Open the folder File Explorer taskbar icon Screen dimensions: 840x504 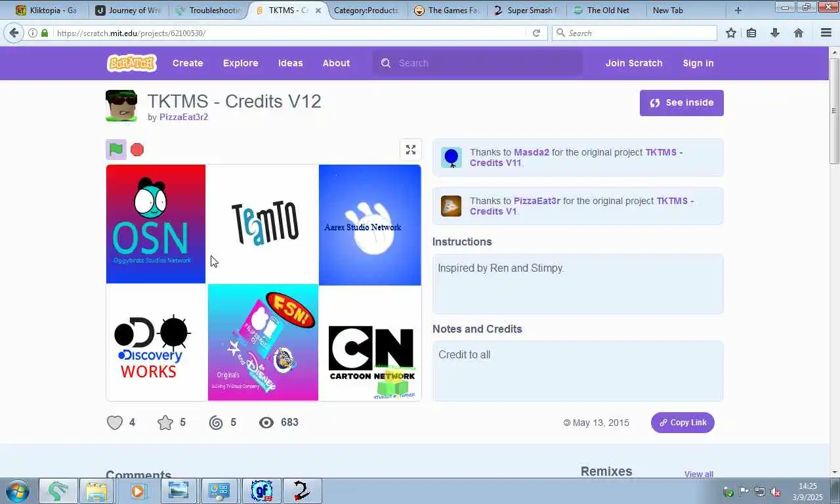(96, 491)
